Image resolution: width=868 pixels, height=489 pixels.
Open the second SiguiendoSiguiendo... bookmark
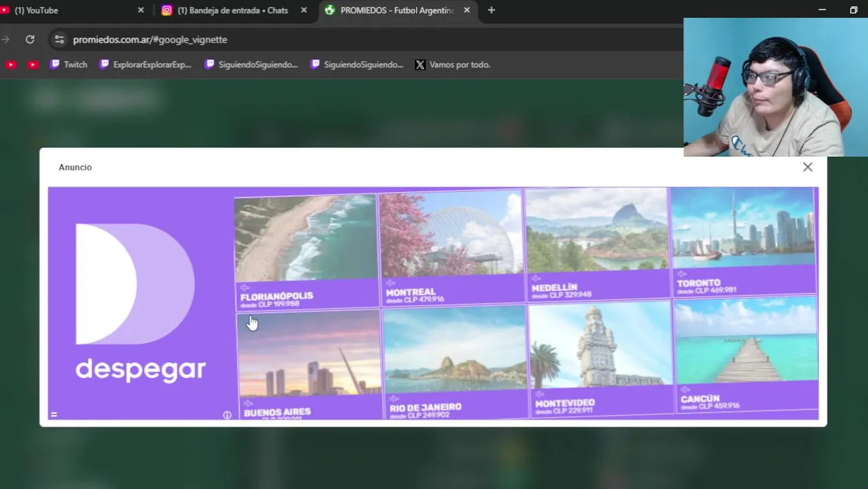(x=357, y=65)
